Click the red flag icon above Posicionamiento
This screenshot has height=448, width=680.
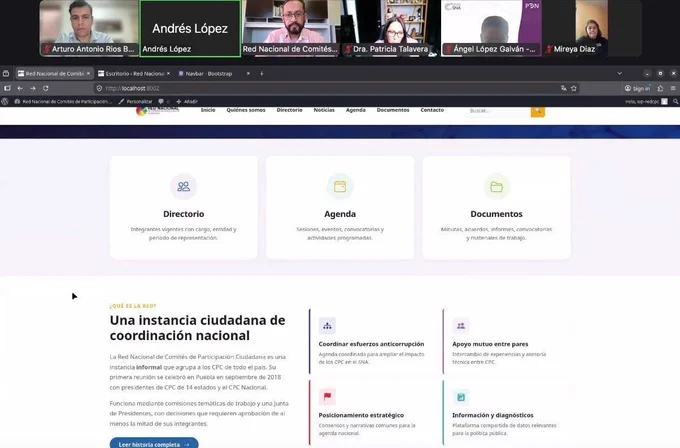pos(327,396)
